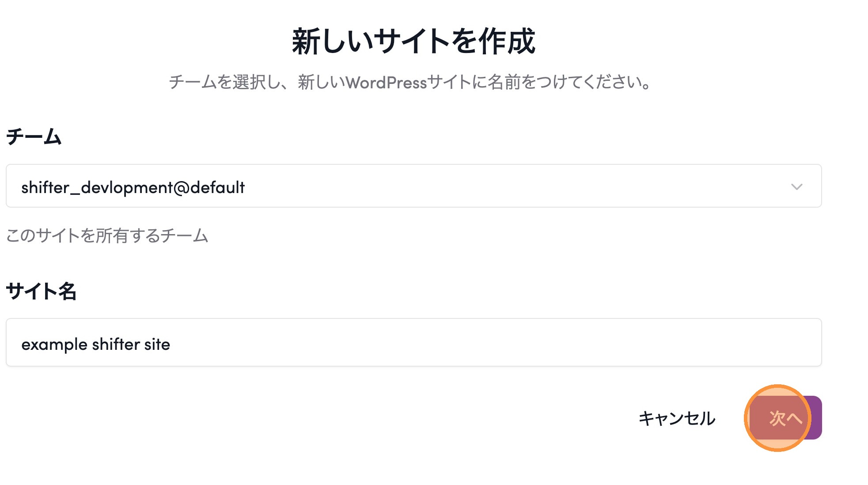Cancel new site creation
Image resolution: width=868 pixels, height=485 pixels.
677,418
